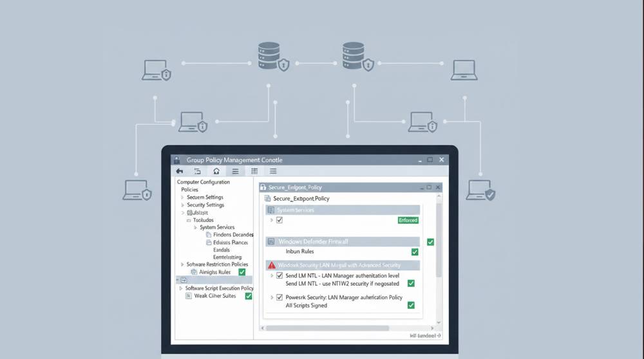Click the Windows Defender Firewall header icon
This screenshot has height=359, width=644.
coord(271,242)
